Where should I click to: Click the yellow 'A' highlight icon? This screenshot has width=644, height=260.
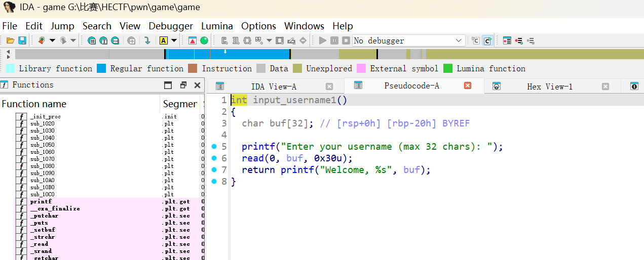coord(164,40)
